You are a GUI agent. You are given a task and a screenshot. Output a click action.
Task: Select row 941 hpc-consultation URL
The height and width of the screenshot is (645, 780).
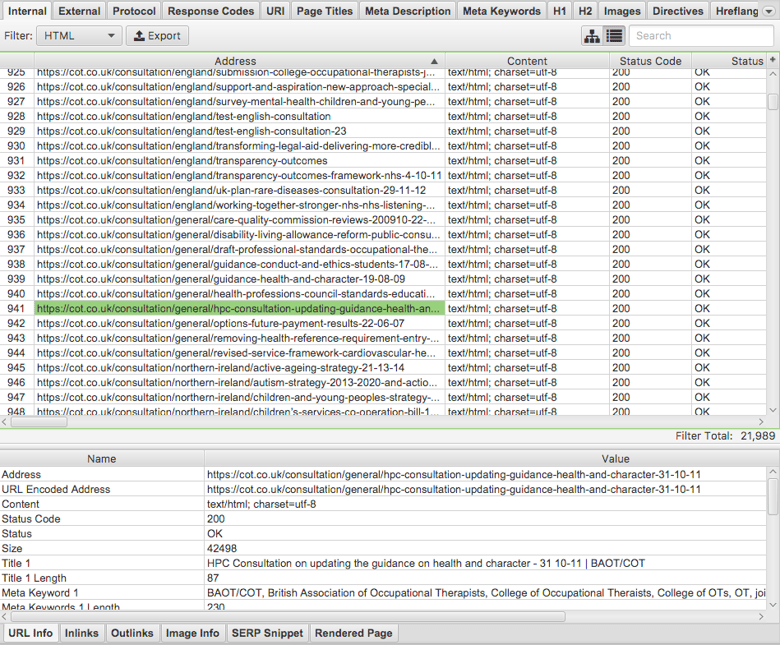(238, 308)
